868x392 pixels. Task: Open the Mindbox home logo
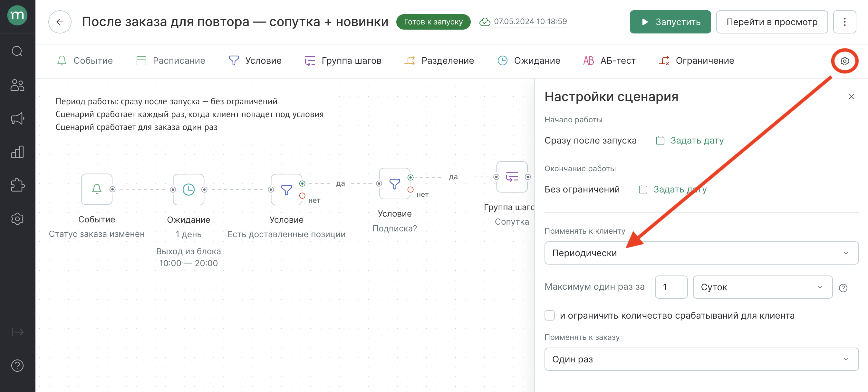point(17,15)
